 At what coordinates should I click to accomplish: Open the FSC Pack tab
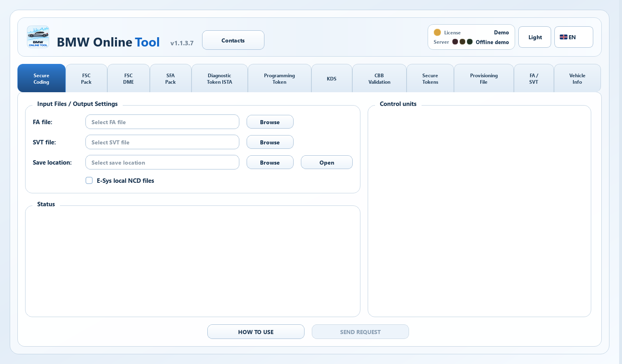[86, 78]
